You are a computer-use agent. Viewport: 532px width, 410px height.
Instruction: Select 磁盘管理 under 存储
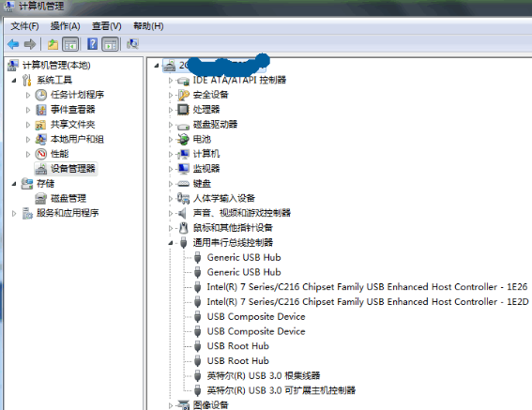68,198
